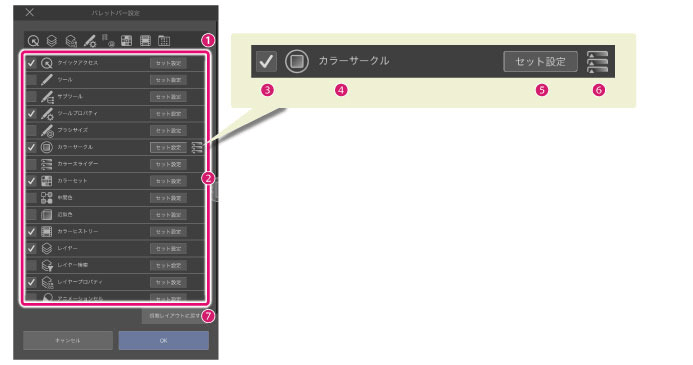Click the 中間色 row icon

tap(46, 198)
